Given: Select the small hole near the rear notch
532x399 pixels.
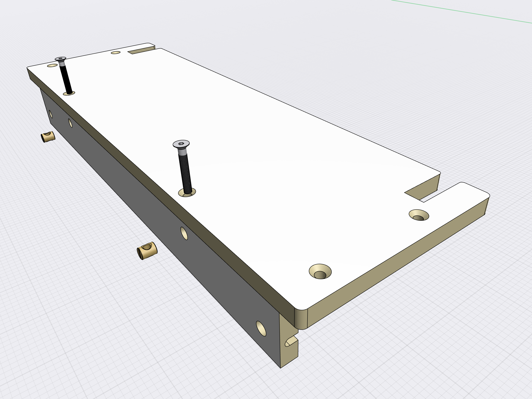Looking at the screenshot, I should point(115,52).
